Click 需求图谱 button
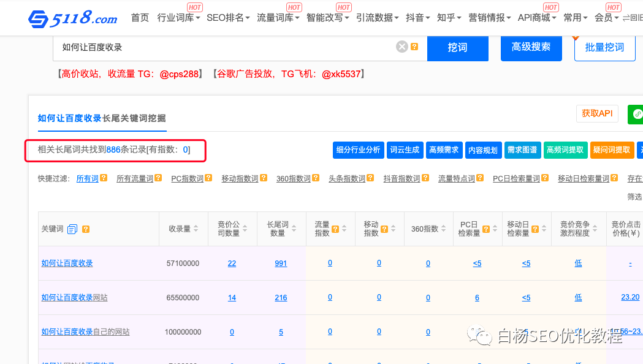Viewport: 643px width, 364px height. click(x=522, y=150)
